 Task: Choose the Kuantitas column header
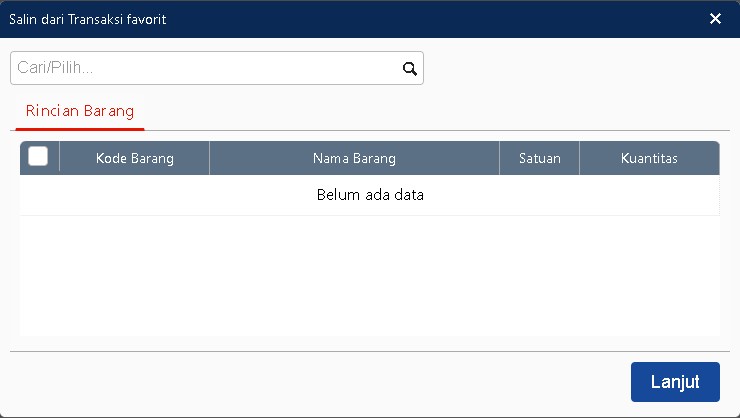pos(649,158)
